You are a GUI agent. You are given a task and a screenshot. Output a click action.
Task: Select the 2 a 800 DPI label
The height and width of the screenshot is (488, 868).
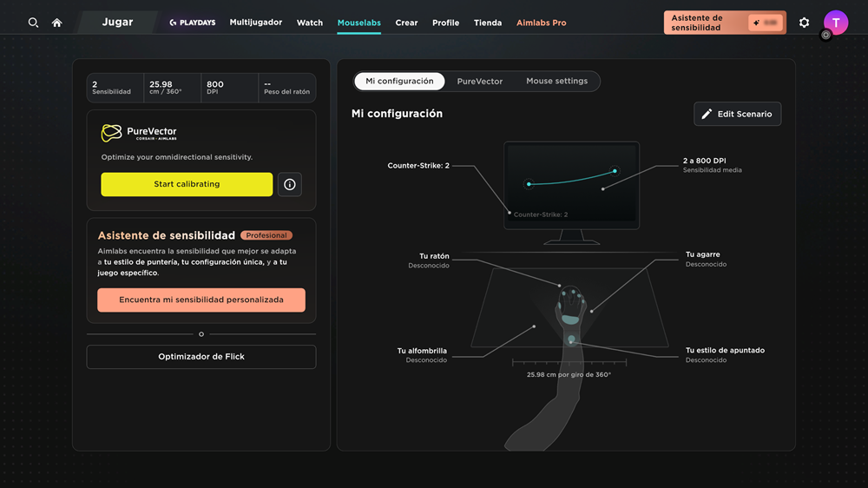(x=712, y=165)
